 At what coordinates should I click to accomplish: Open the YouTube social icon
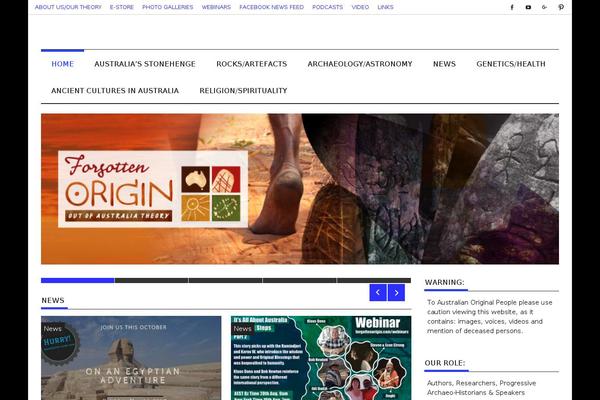(528, 7)
